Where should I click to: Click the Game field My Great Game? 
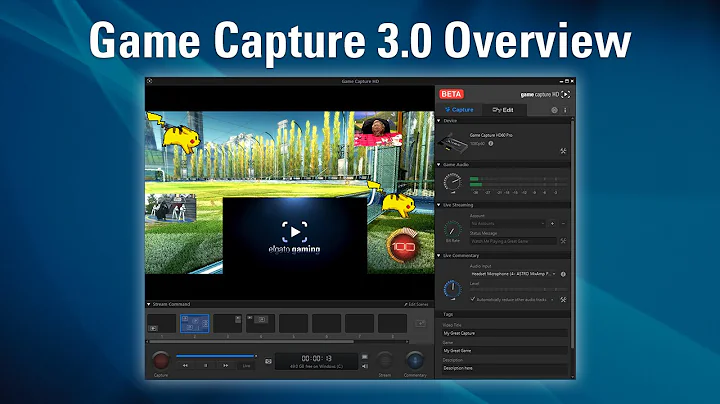click(505, 351)
